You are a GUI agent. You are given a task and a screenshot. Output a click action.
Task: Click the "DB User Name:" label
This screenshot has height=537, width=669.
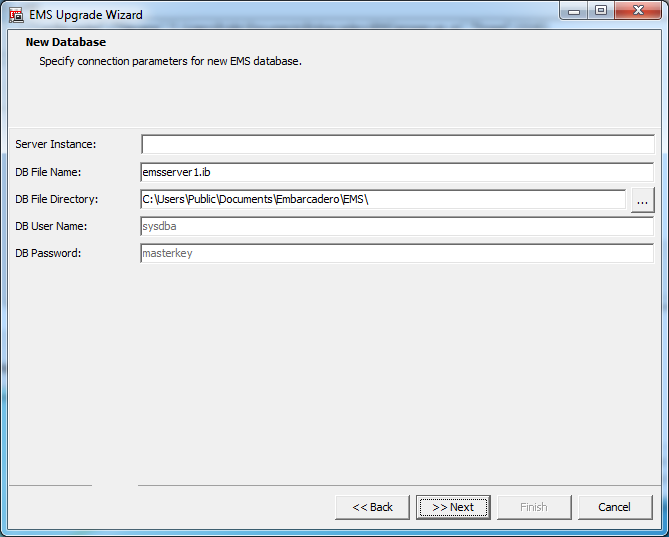pyautogui.click(x=51, y=226)
